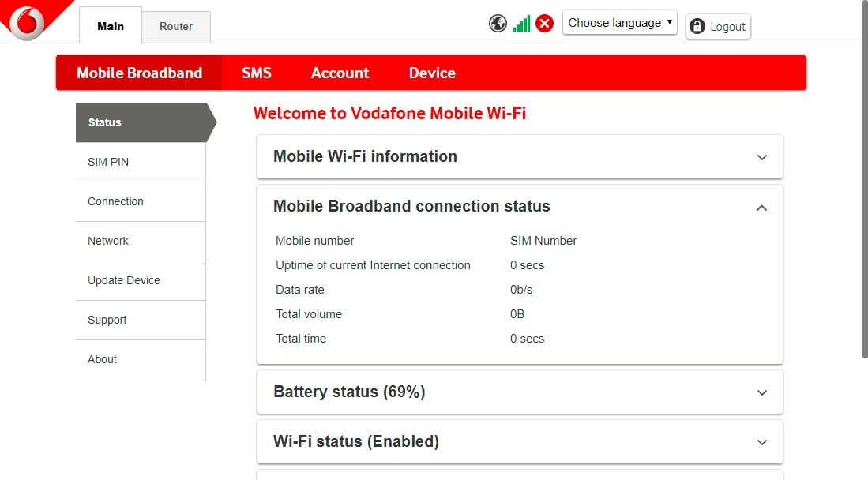Go to the Update Device page

coord(124,280)
